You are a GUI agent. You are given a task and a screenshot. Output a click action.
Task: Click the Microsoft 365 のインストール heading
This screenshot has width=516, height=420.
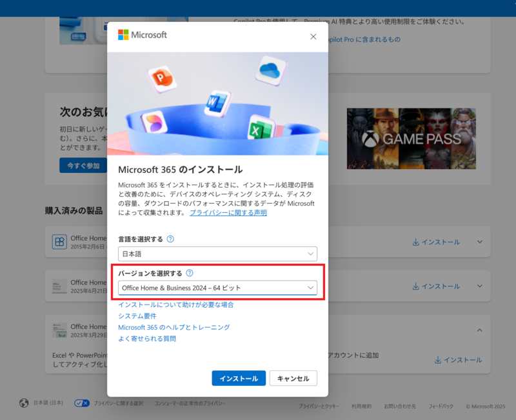tap(181, 170)
